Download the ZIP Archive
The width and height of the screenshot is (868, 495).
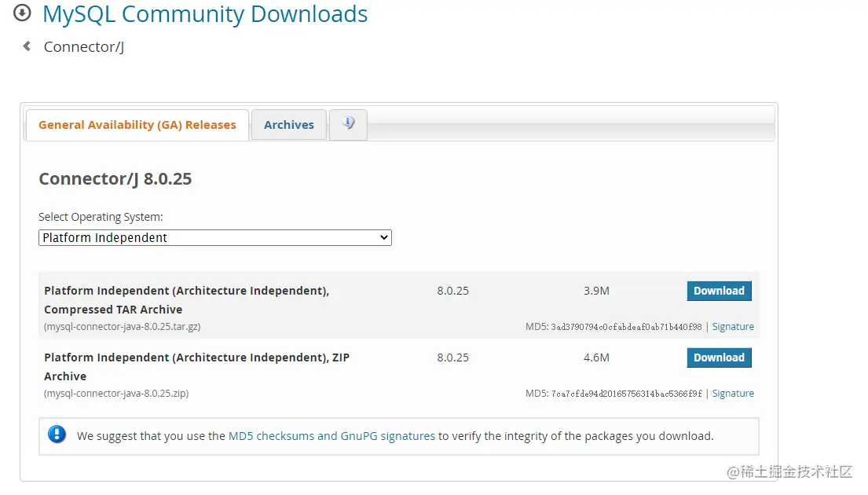point(719,357)
